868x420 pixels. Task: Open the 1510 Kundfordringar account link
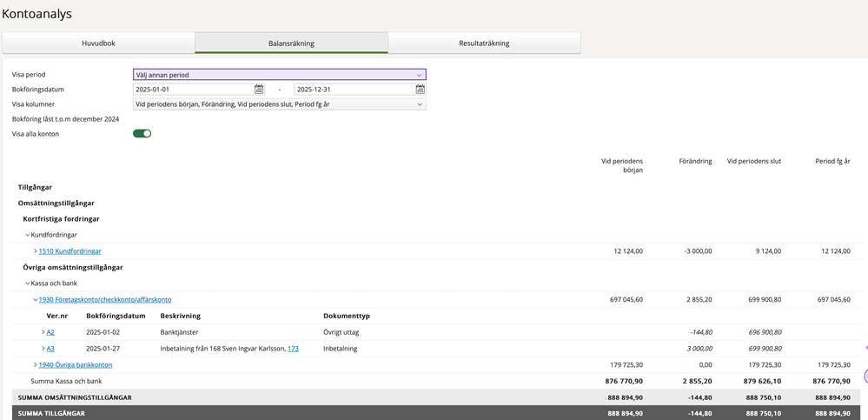click(70, 251)
